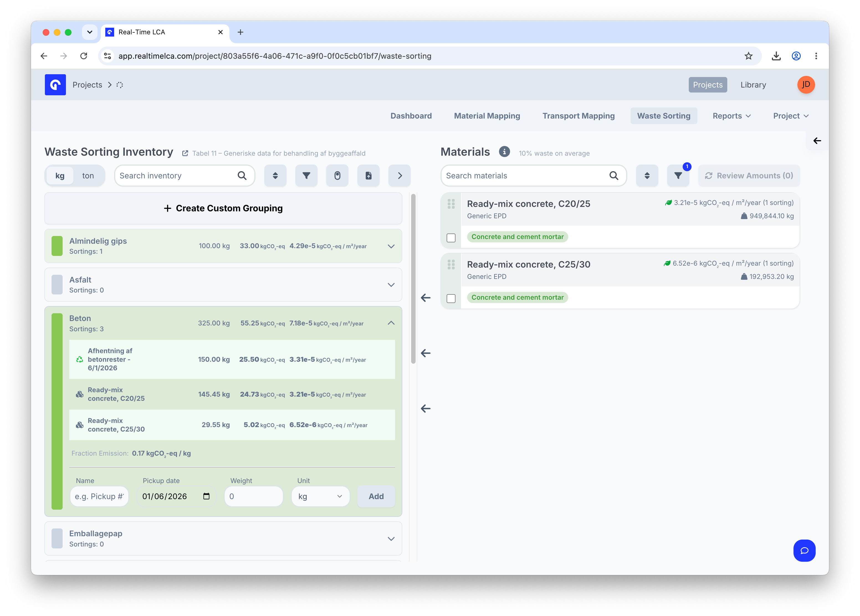
Task: Select the Projects top button
Action: [x=708, y=85]
